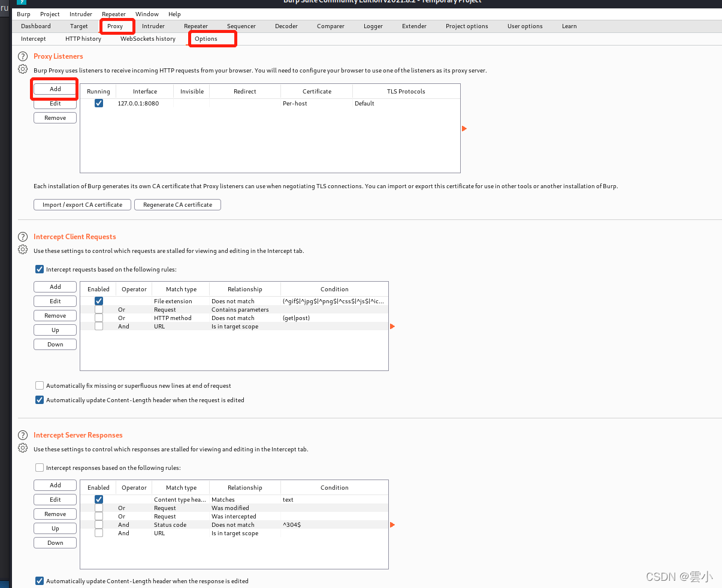This screenshot has height=588, width=722.
Task: Add a new proxy listener
Action: click(55, 89)
